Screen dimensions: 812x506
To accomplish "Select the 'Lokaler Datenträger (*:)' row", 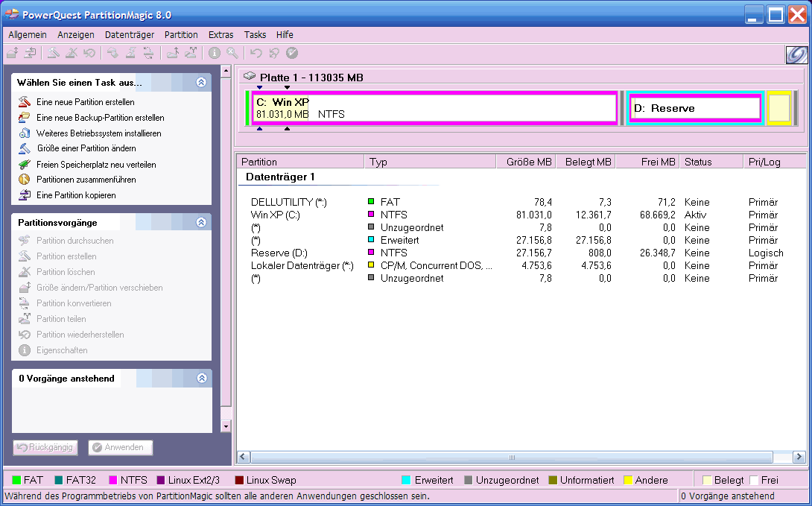I will [x=521, y=265].
